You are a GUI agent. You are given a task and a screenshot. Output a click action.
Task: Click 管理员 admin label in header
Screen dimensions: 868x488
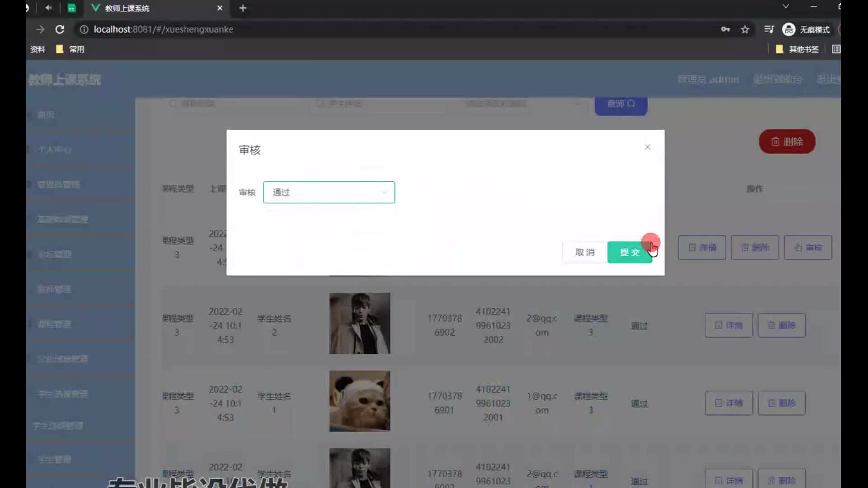[x=708, y=80]
